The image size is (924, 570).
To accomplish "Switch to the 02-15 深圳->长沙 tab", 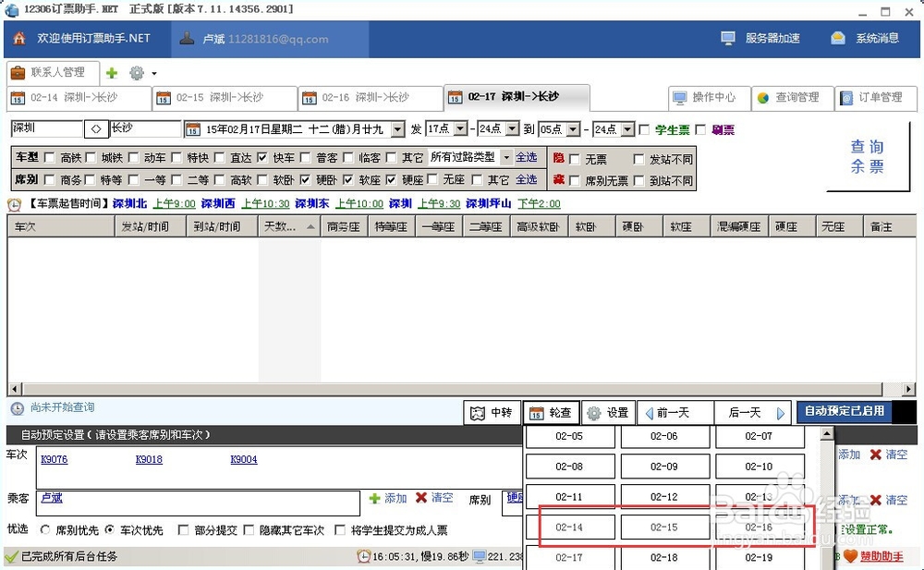I will pos(222,97).
